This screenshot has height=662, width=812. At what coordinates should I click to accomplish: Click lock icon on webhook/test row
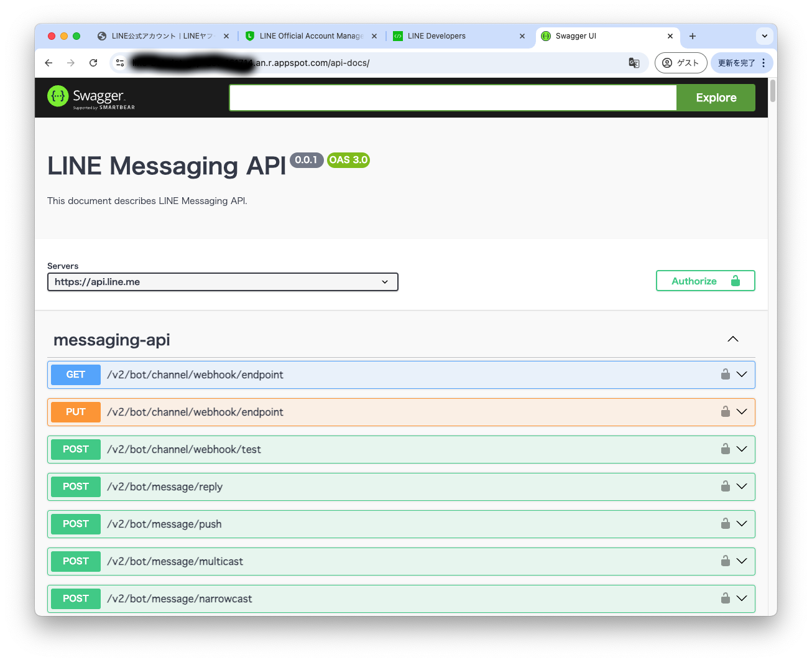(x=725, y=449)
